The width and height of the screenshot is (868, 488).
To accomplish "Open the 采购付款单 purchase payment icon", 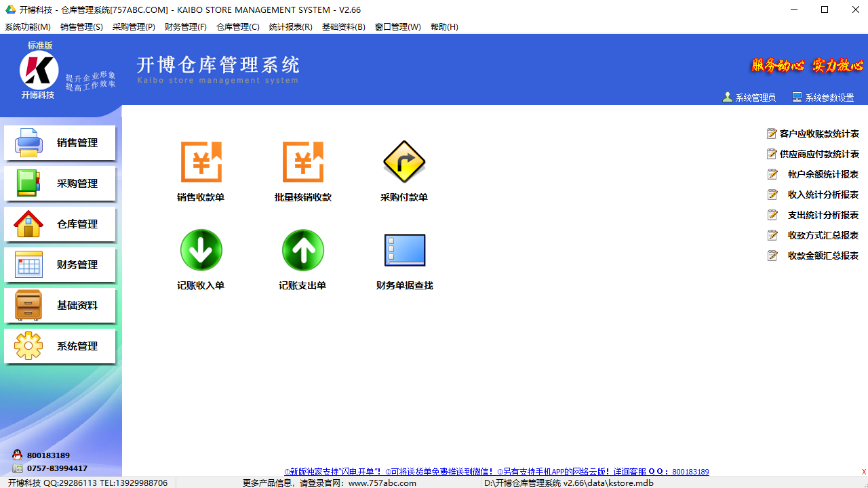I will click(404, 171).
